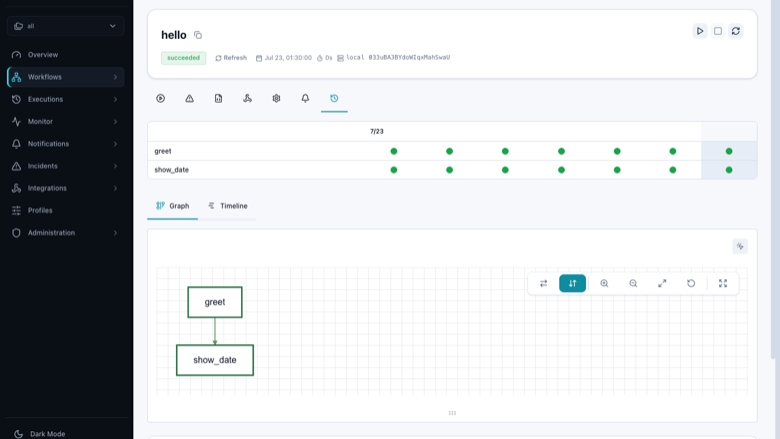Click the run workflow play icon
Viewport: 780px width, 439px height.
point(699,31)
